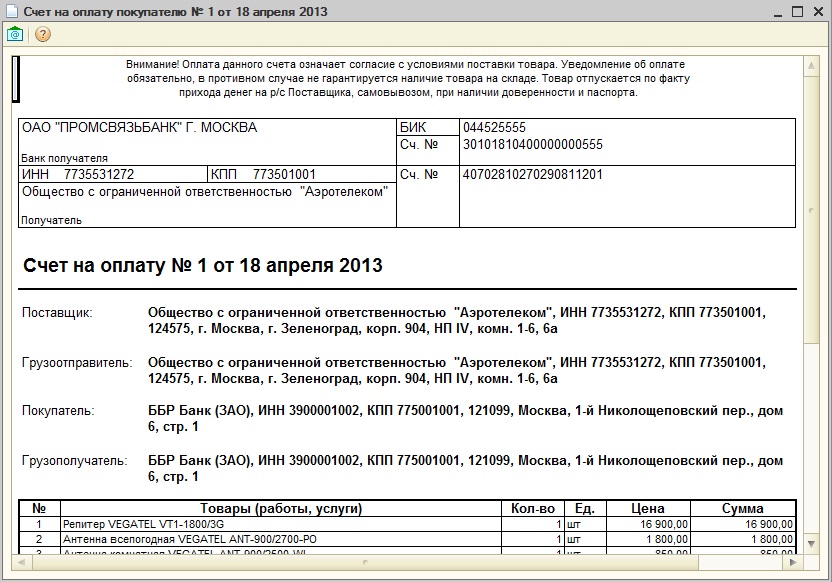
Task: Click the Цена column header
Action: point(648,508)
